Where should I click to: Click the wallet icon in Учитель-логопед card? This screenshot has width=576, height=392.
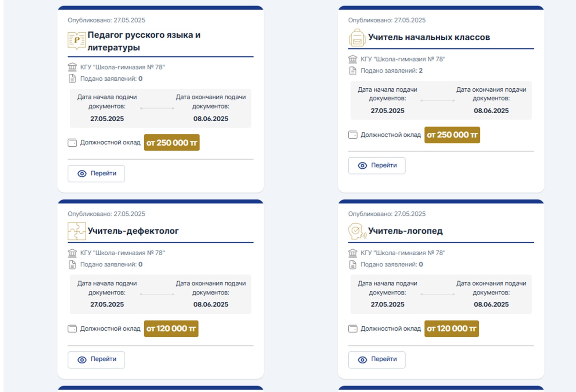353,329
